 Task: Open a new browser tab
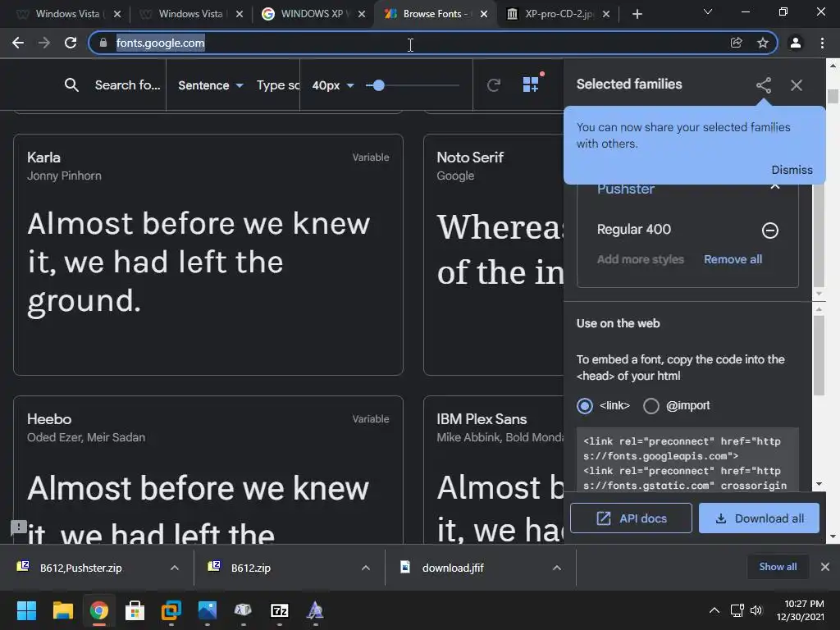point(637,14)
